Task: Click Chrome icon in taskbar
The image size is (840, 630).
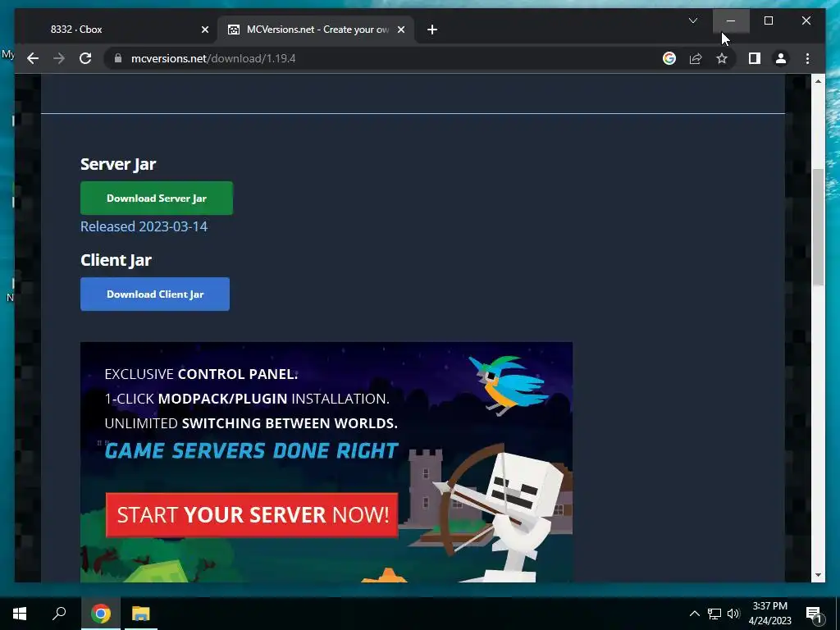Action: pyautogui.click(x=100, y=614)
